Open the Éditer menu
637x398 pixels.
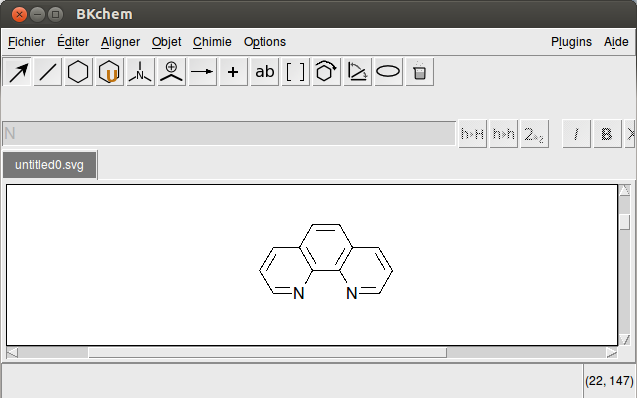73,42
